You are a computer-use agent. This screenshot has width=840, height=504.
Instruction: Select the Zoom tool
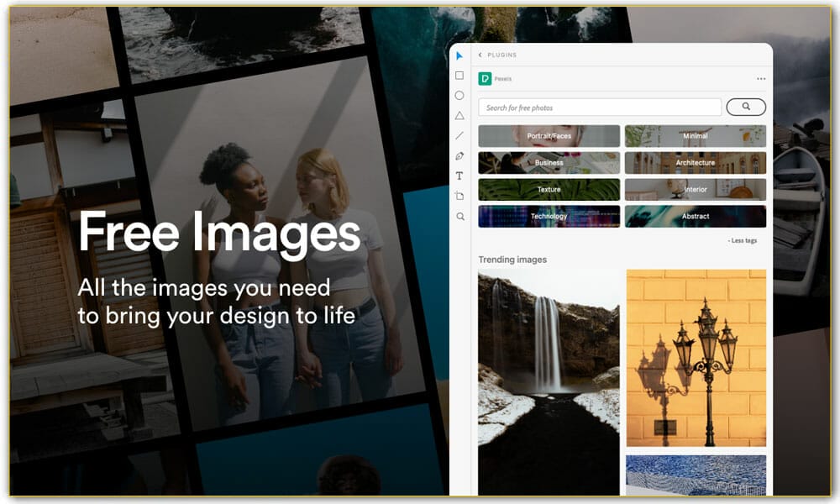(x=459, y=217)
